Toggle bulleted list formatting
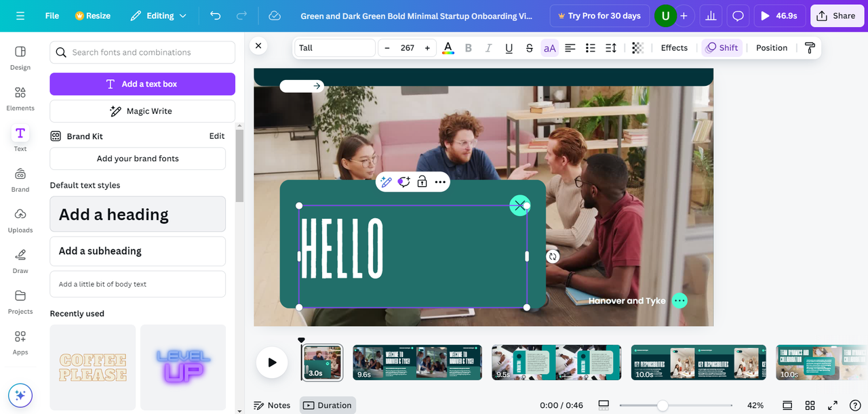 591,47
